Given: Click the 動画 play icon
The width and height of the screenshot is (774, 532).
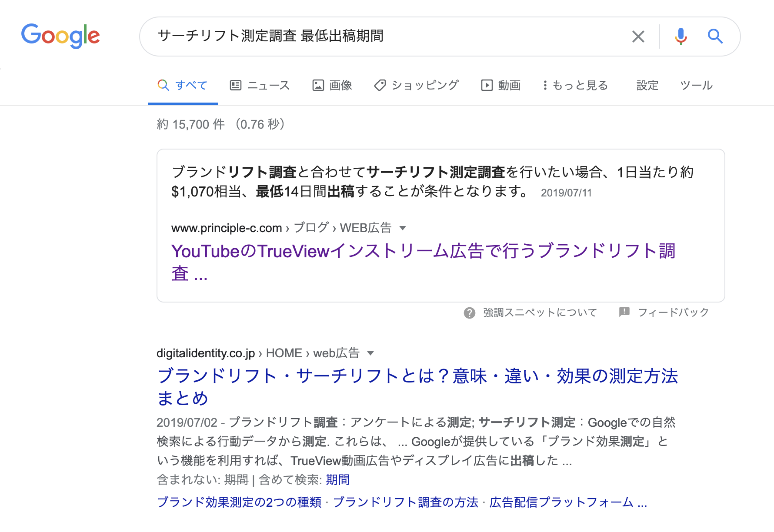Looking at the screenshot, I should pos(487,85).
